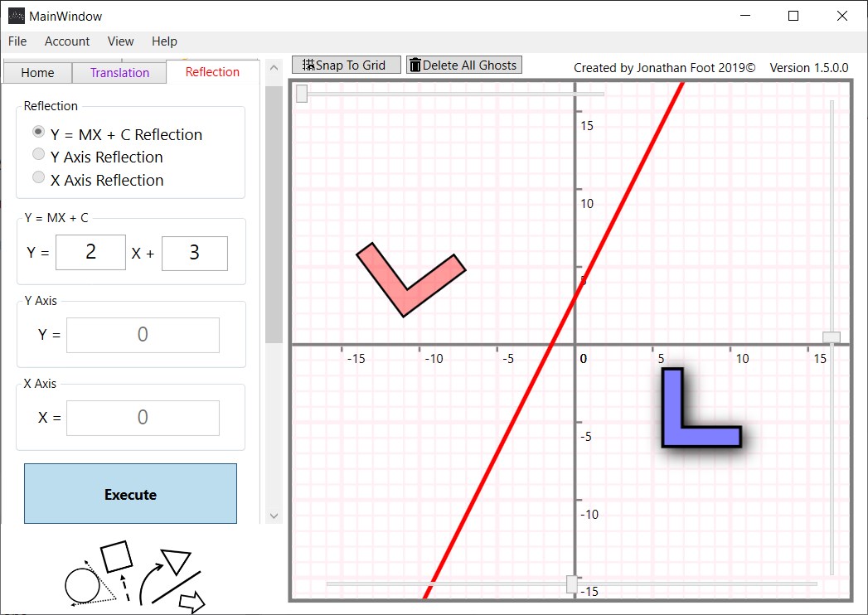Click the trash can icon on Delete All Ghosts

(415, 65)
